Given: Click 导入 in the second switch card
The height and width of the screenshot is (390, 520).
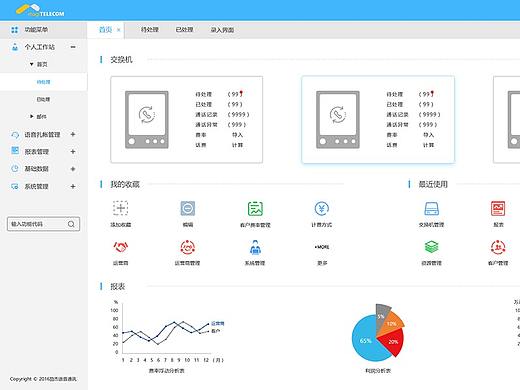Looking at the screenshot, I should click(x=428, y=135).
